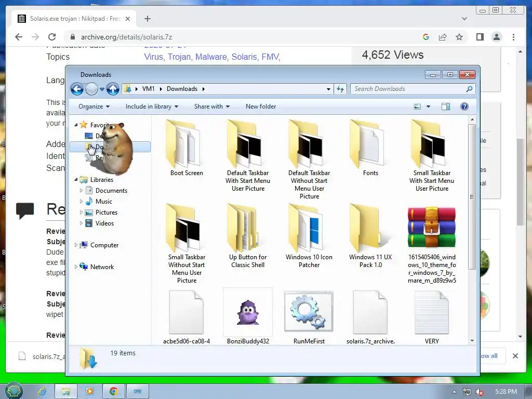Open the Fonts folder
This screenshot has height=399, width=532.
coord(370,148)
